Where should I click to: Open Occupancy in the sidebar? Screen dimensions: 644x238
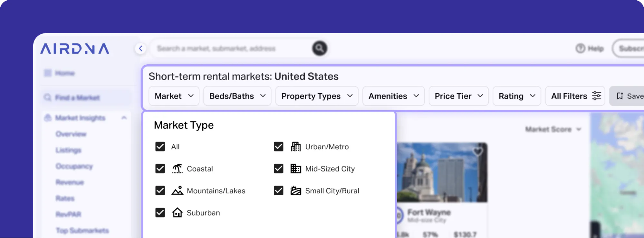point(74,166)
